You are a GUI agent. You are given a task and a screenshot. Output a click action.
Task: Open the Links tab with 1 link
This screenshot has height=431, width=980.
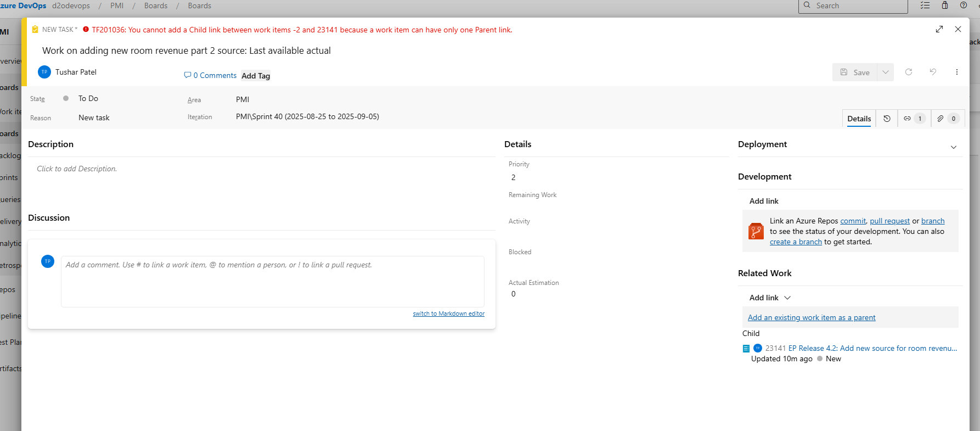[x=914, y=119]
